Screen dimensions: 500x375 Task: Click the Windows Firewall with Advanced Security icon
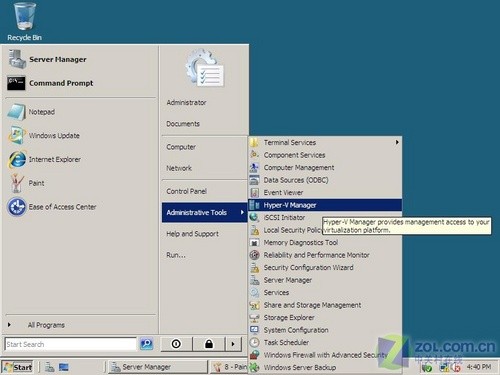coord(254,355)
